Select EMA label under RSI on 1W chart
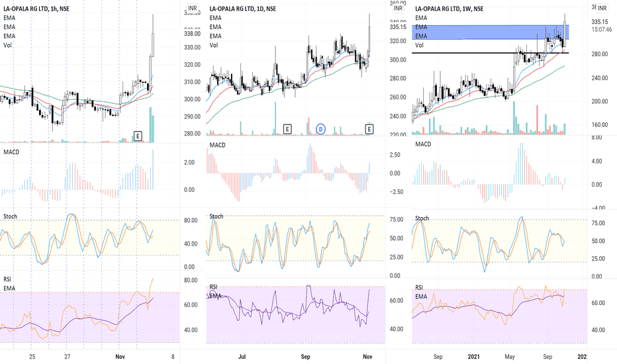The image size is (617, 364). click(421, 296)
